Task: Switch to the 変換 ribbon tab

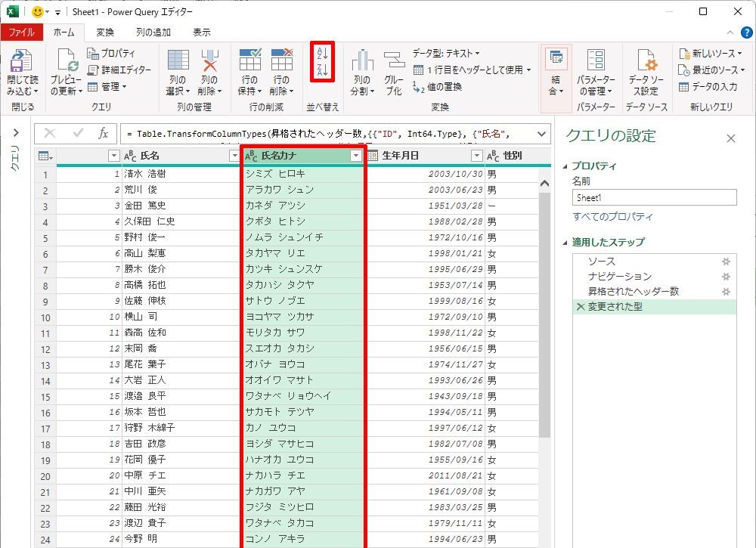Action: (x=105, y=33)
